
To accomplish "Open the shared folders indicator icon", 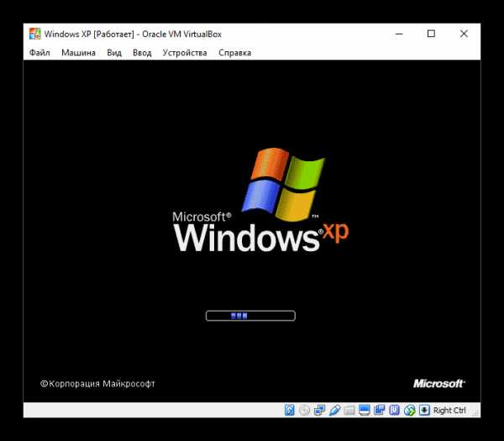I will pyautogui.click(x=349, y=410).
